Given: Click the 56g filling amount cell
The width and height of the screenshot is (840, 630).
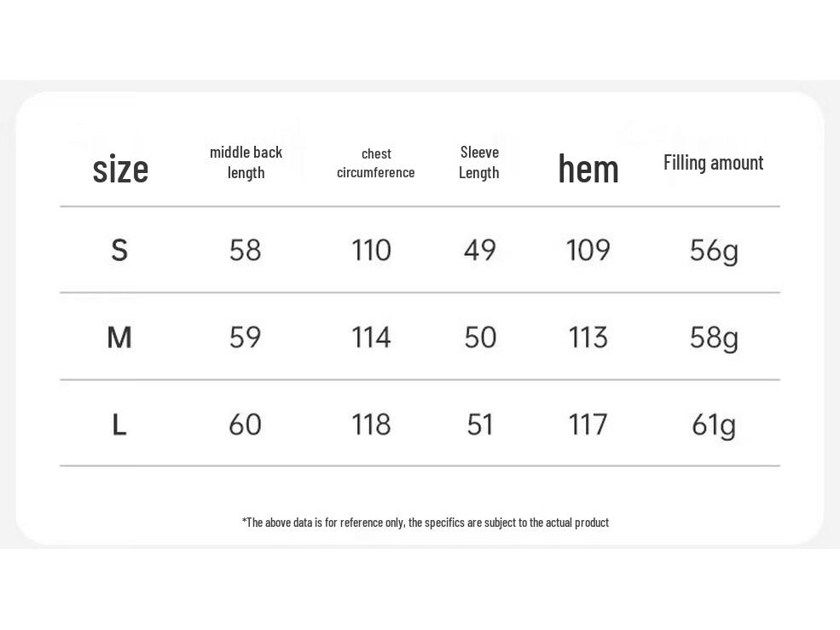Looking at the screenshot, I should 714,251.
